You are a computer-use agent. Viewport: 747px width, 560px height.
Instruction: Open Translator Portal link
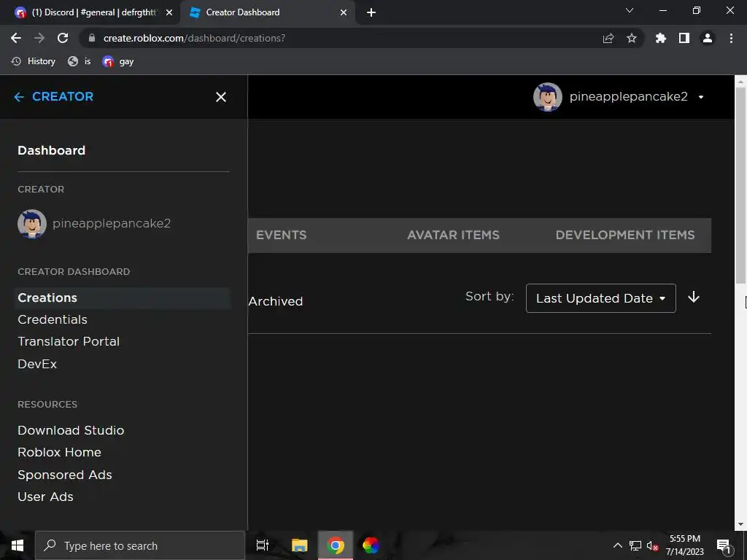point(69,341)
